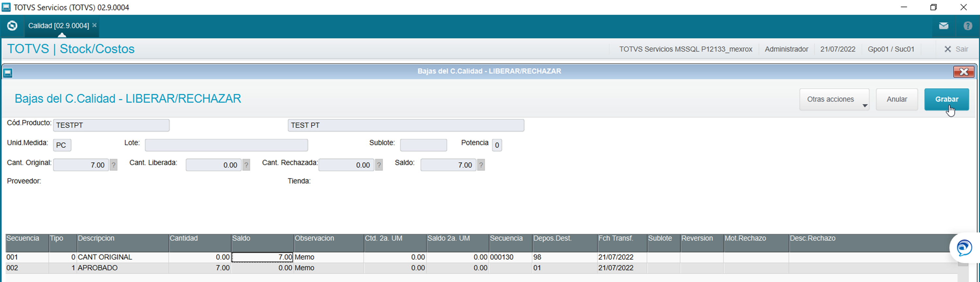Click the secuencia value 000130
980x282 pixels.
tap(511, 257)
